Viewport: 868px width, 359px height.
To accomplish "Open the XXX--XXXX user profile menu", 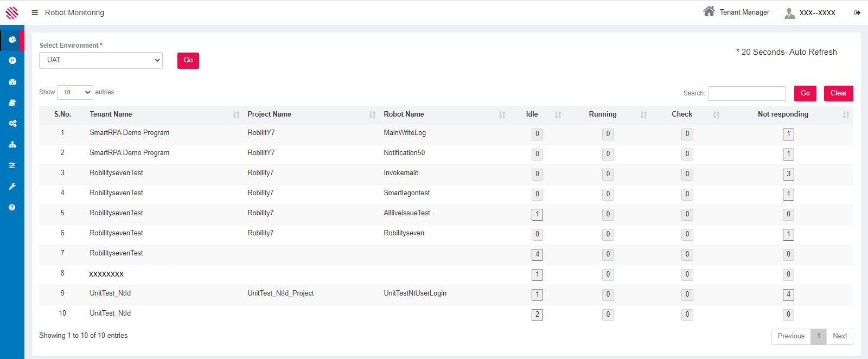I will pyautogui.click(x=810, y=12).
